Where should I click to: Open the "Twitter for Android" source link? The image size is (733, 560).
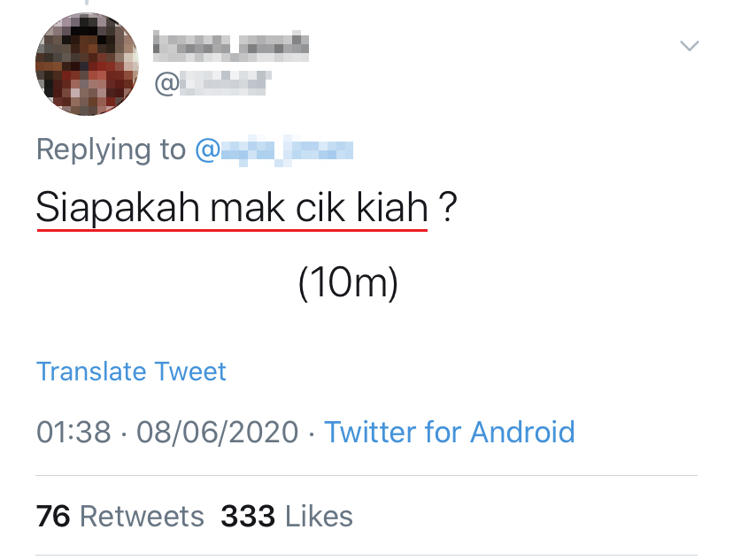tap(450, 432)
